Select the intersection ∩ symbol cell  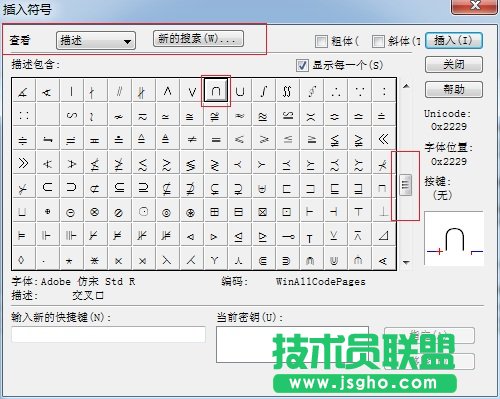[x=216, y=90]
